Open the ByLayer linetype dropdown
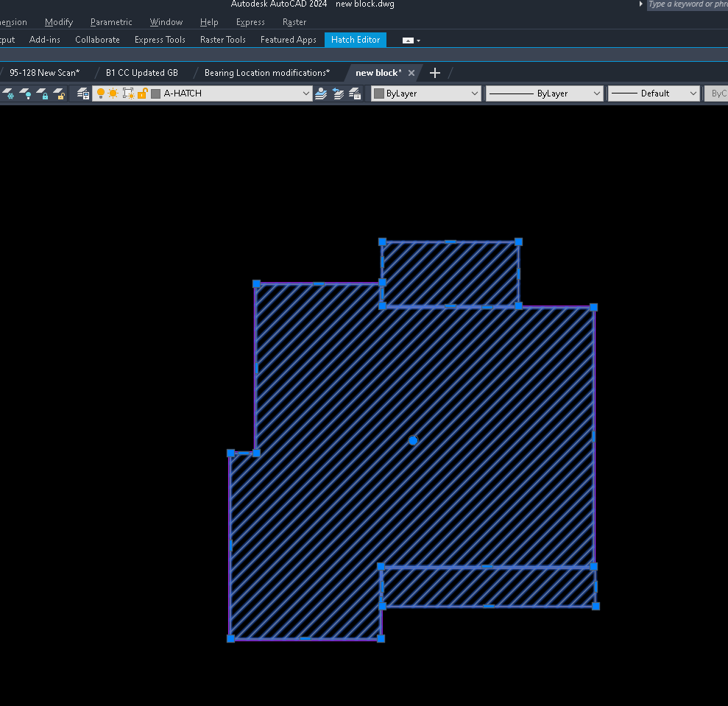The width and height of the screenshot is (728, 706). pos(545,93)
